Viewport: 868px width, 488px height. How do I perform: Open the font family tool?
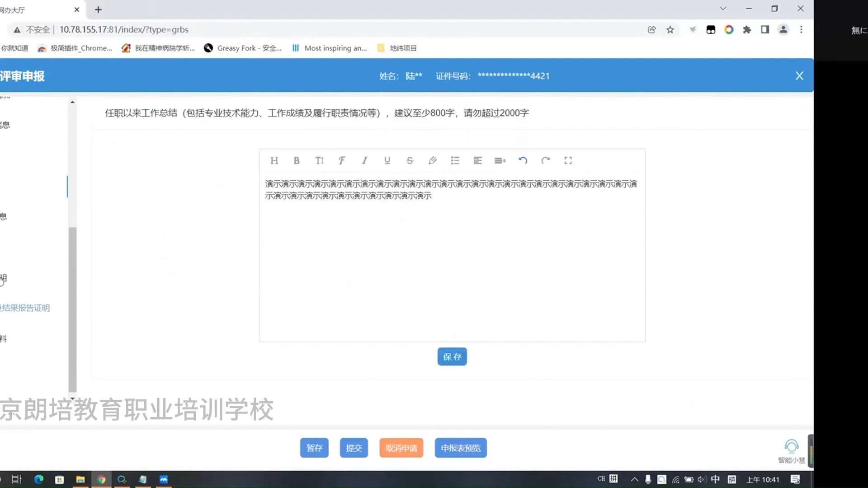coord(342,160)
